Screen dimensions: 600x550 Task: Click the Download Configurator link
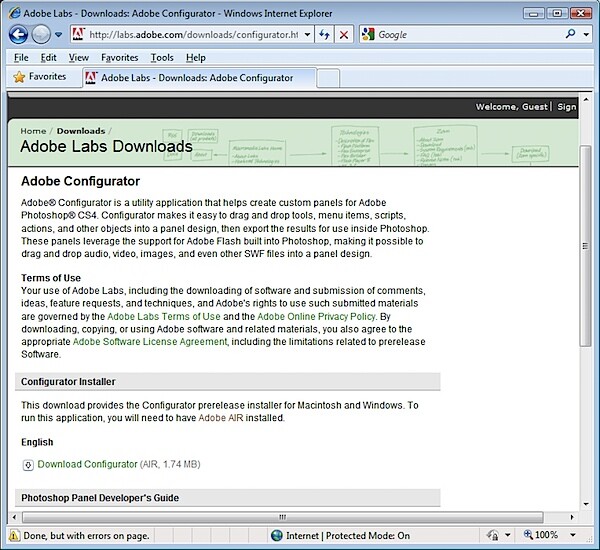(87, 464)
